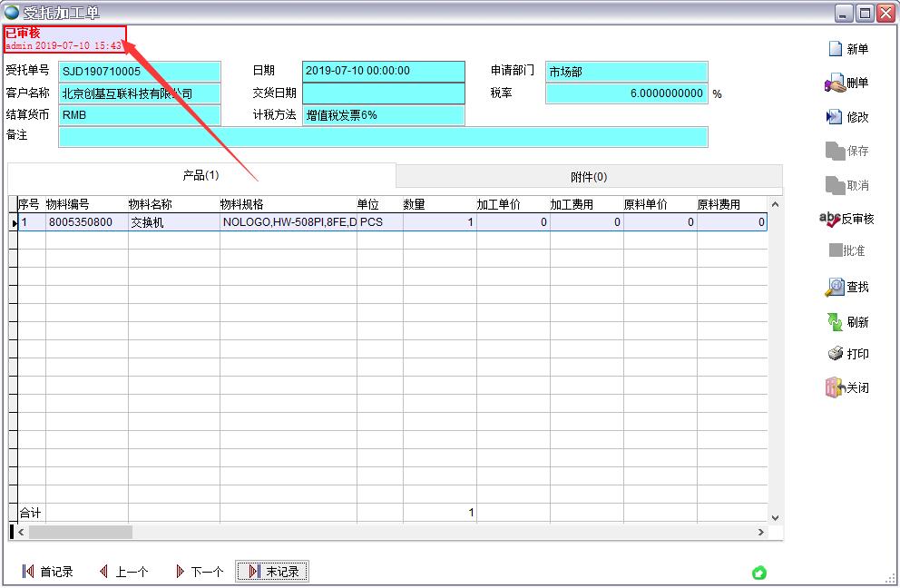Image resolution: width=900 pixels, height=588 pixels.
Task: Click the 新单 new document icon
Action: click(x=835, y=49)
